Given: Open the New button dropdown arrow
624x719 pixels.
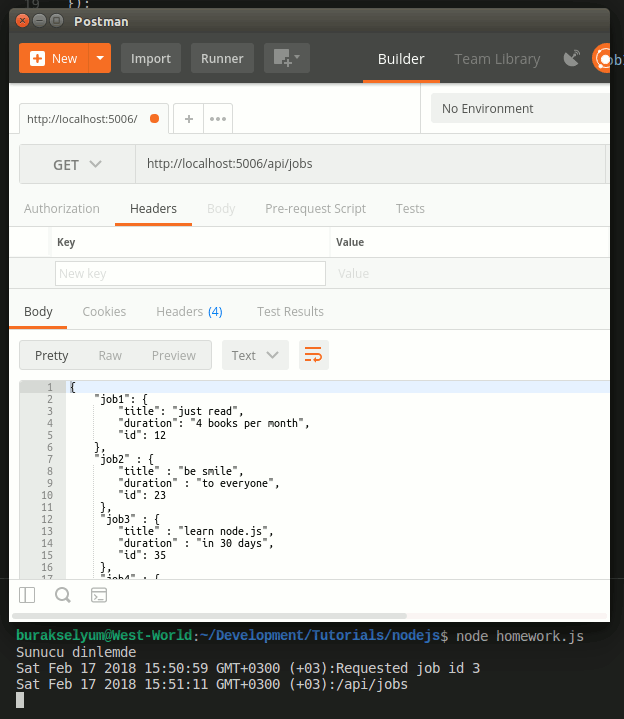Looking at the screenshot, I should coord(100,58).
